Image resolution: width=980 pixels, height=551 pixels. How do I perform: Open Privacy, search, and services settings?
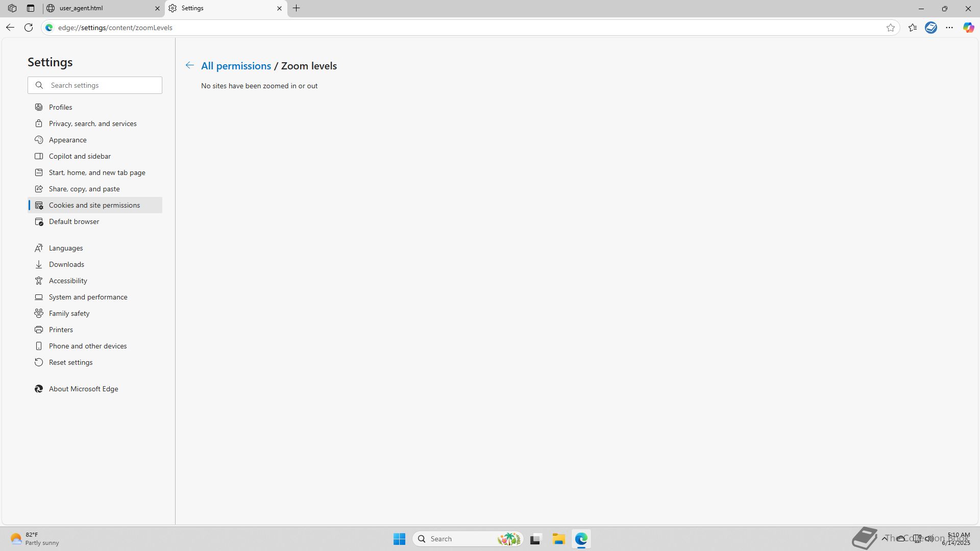[92, 123]
